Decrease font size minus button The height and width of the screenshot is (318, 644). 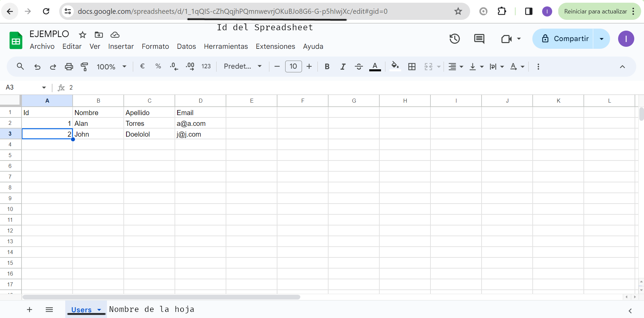(277, 67)
